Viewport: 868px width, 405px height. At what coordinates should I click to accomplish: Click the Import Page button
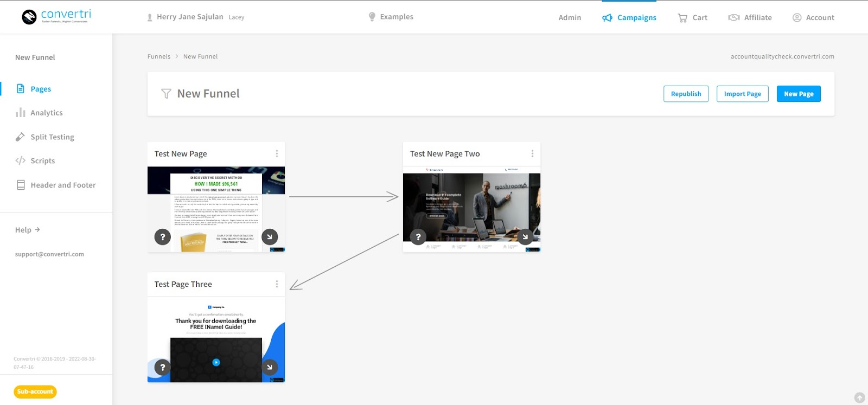[742, 94]
